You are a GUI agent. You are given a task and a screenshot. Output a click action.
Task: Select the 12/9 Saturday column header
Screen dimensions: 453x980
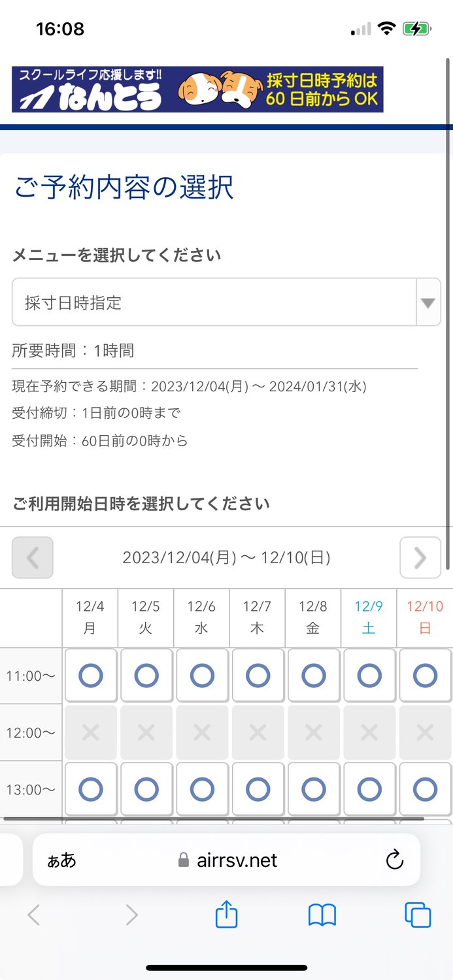(x=369, y=617)
